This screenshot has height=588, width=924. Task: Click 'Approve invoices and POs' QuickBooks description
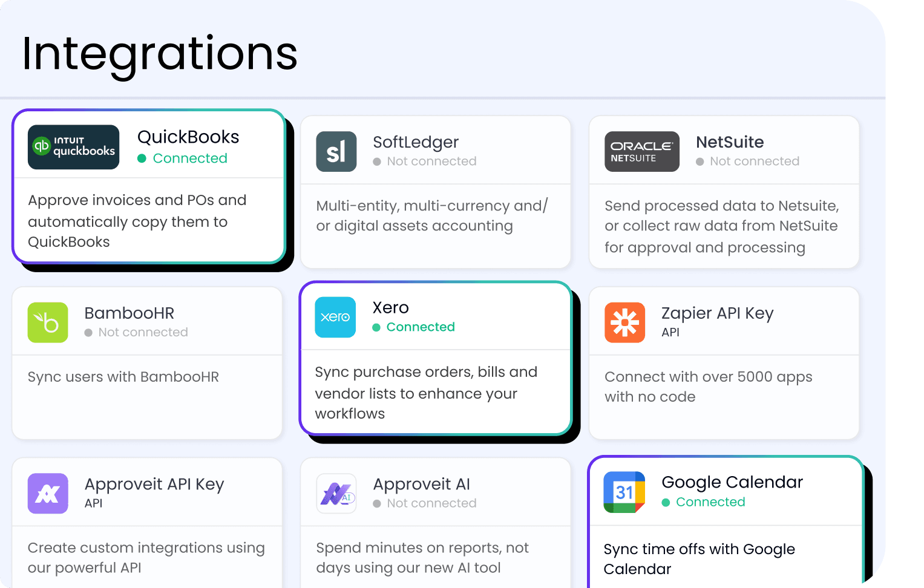point(137,221)
